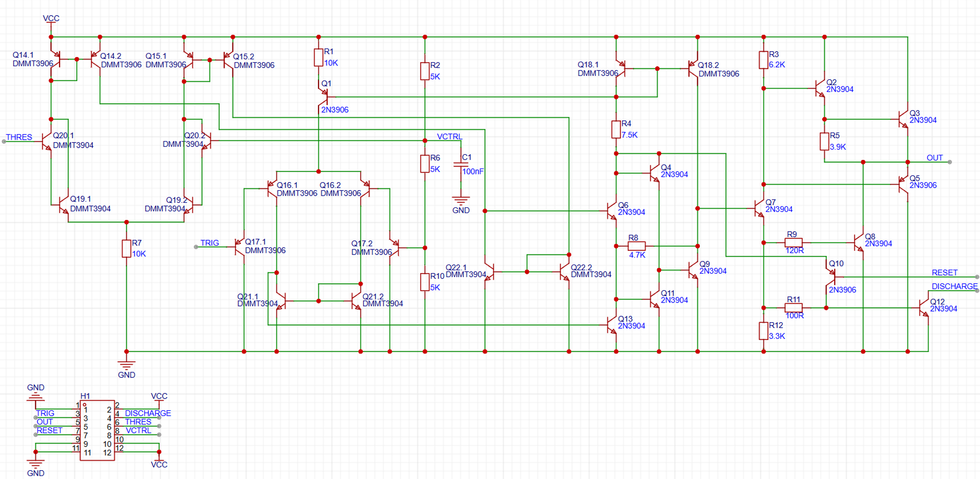Click the R10 resistor designator label

tap(437, 276)
